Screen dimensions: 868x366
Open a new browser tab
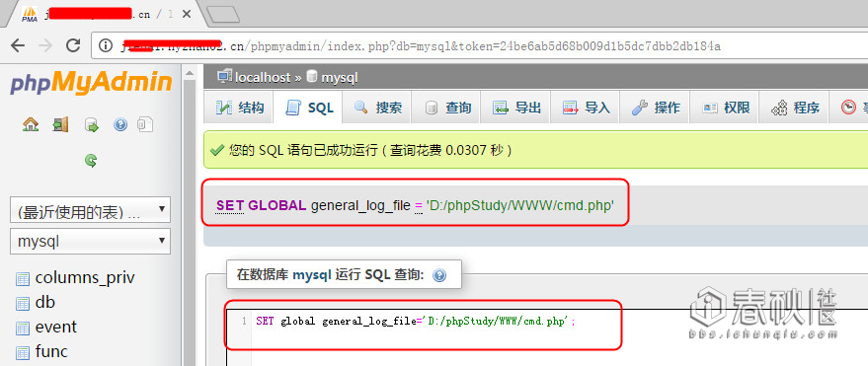(x=222, y=15)
